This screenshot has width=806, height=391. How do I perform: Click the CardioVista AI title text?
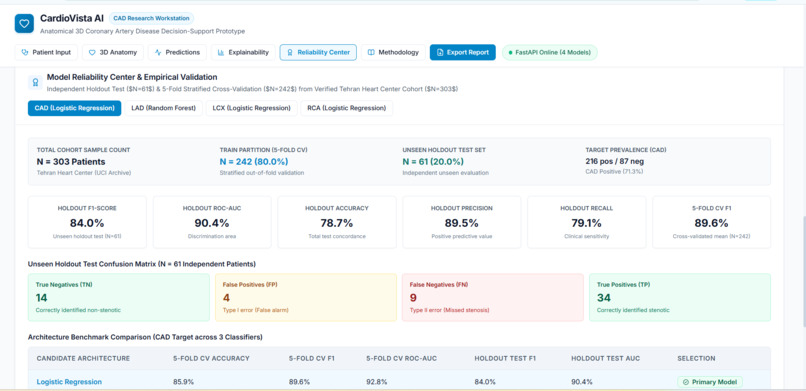tap(72, 18)
